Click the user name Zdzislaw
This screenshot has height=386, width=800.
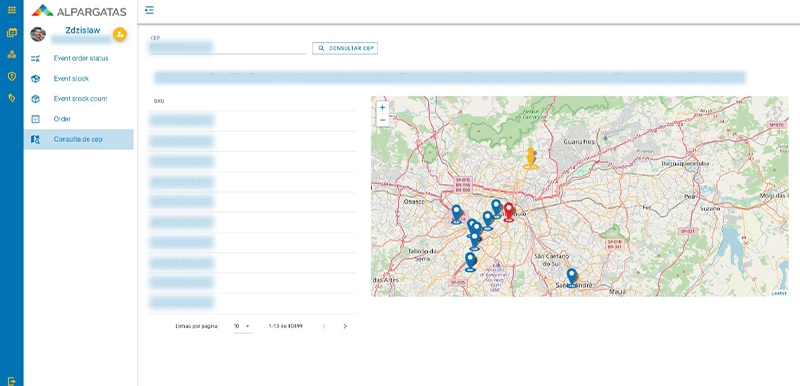83,30
